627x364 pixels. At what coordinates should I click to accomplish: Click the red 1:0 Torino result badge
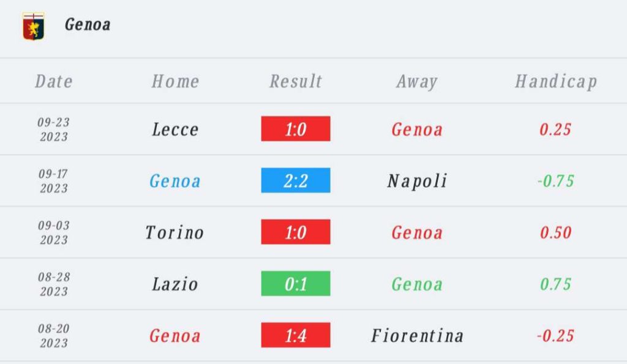coord(296,232)
